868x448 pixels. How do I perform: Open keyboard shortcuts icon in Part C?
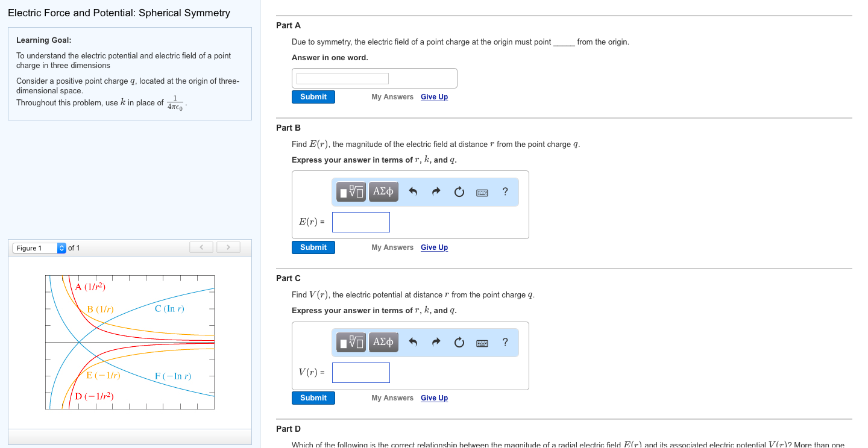pyautogui.click(x=482, y=343)
